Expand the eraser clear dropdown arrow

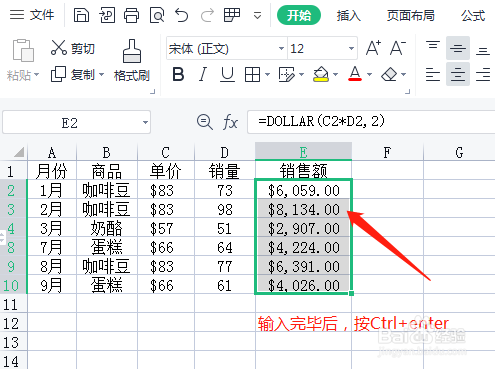(x=404, y=74)
